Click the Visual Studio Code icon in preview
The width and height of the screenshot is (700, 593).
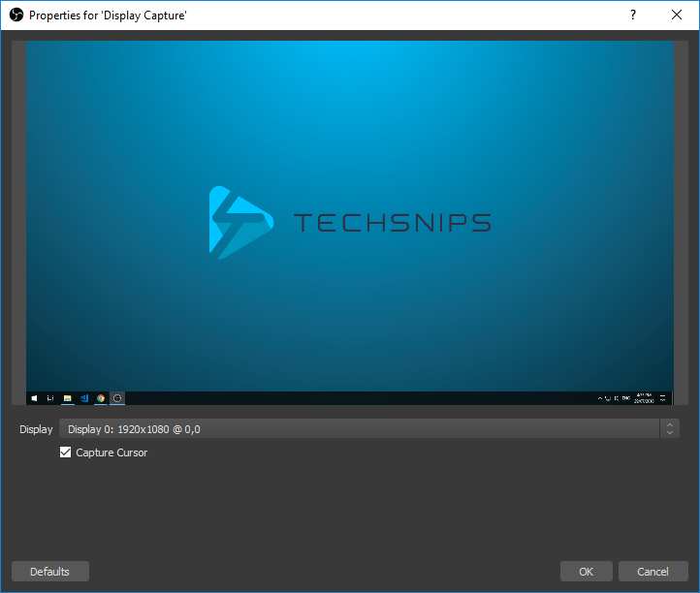coord(84,398)
